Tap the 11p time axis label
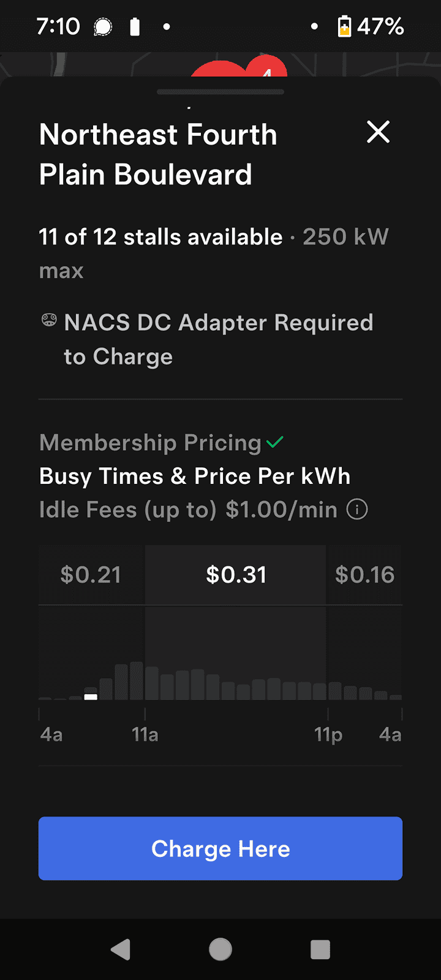This screenshot has height=980, width=441. [328, 734]
